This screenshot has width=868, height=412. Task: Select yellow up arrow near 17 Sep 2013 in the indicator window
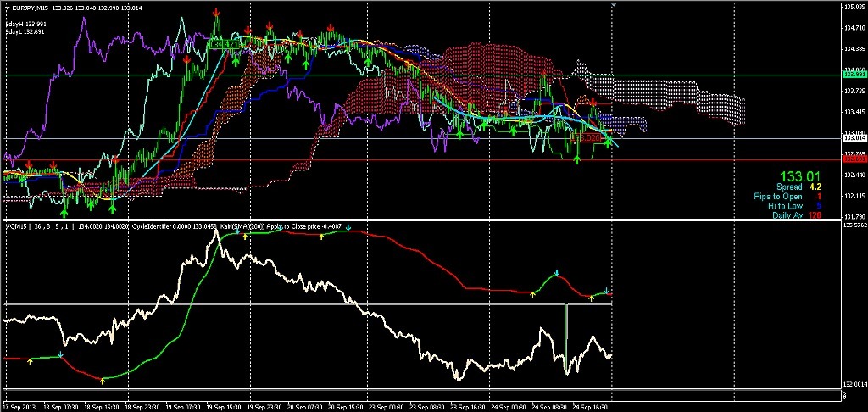31,361
